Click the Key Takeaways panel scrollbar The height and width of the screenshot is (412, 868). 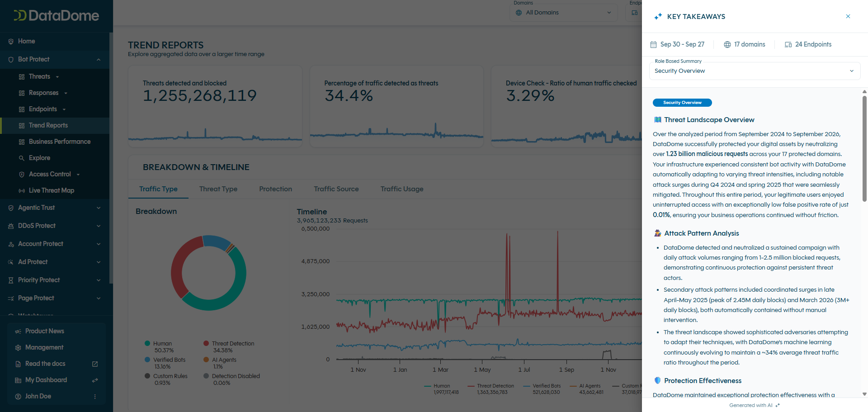pos(864,149)
